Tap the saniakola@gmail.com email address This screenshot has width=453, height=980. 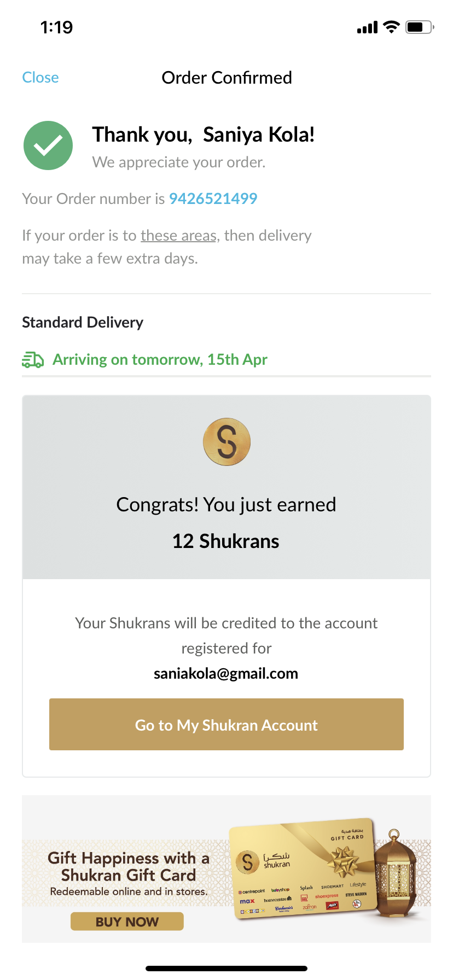[x=226, y=673]
